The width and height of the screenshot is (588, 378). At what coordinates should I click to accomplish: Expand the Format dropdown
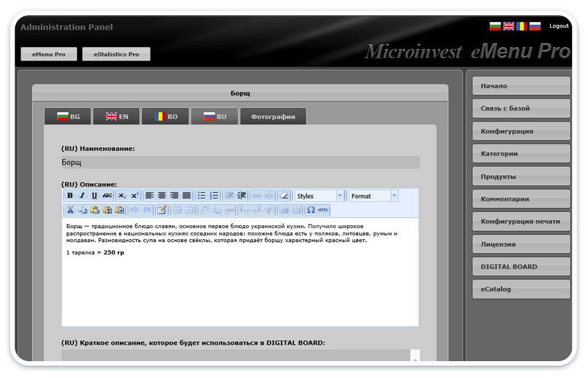(x=373, y=196)
